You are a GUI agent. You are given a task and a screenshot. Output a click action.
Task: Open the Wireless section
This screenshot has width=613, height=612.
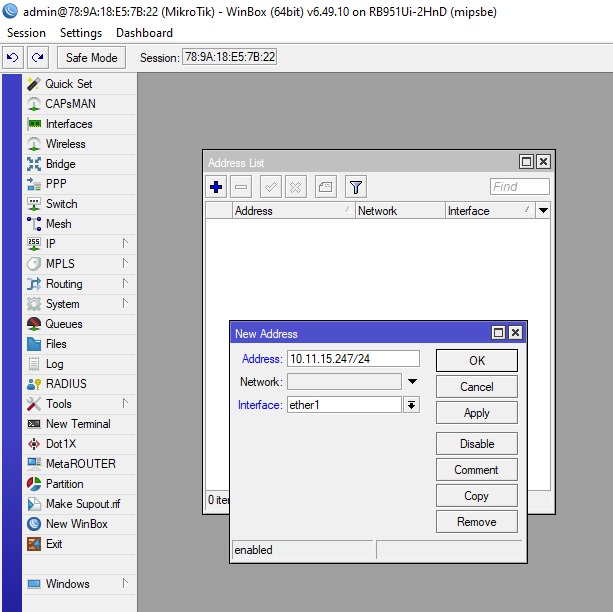coord(80,144)
